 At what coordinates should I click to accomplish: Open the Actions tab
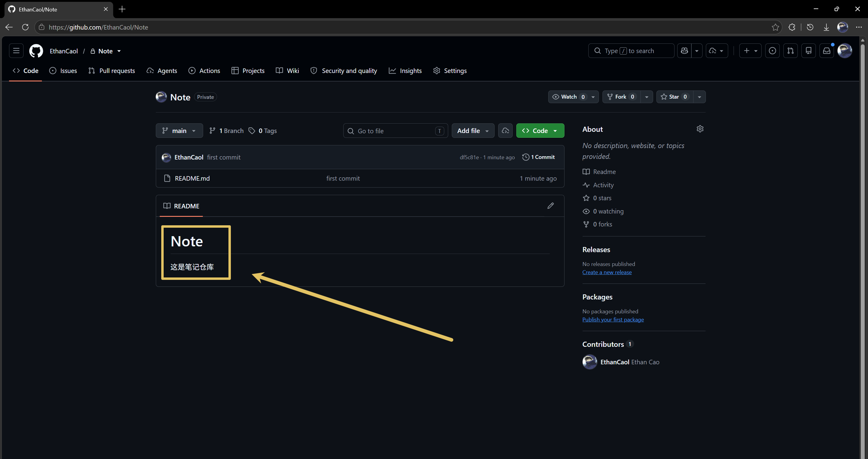tap(205, 71)
